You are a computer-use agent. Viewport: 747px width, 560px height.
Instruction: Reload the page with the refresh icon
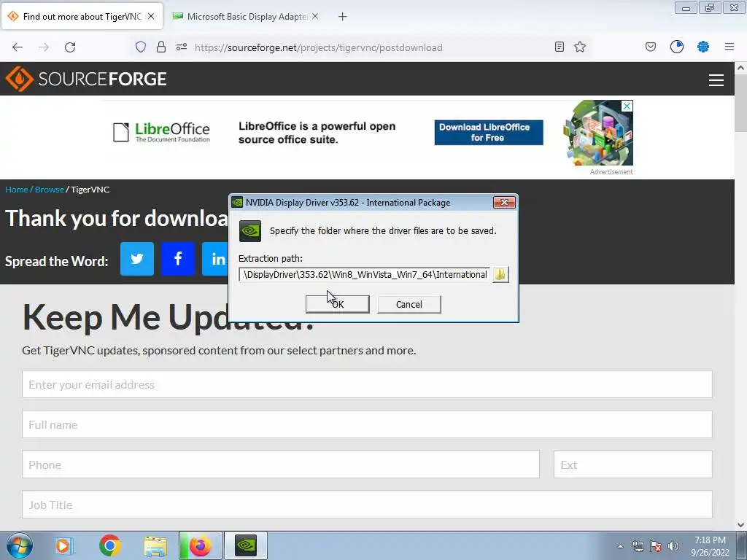pyautogui.click(x=70, y=47)
